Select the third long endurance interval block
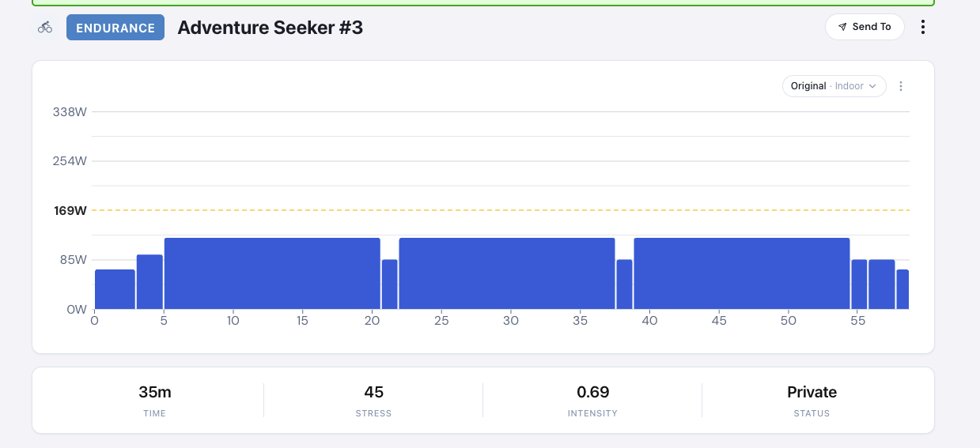The height and width of the screenshot is (448, 980). [x=742, y=273]
